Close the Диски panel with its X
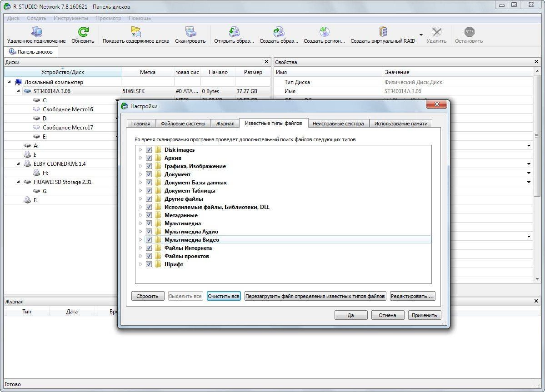 pyautogui.click(x=266, y=62)
